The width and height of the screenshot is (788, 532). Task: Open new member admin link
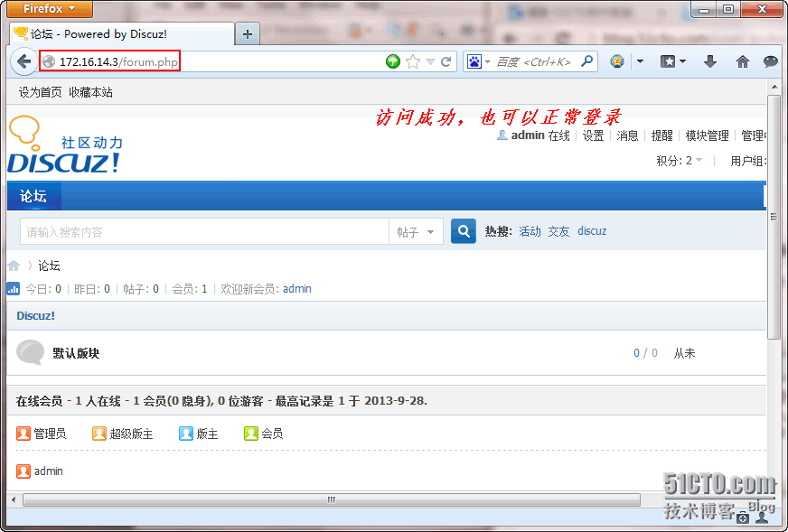(297, 289)
